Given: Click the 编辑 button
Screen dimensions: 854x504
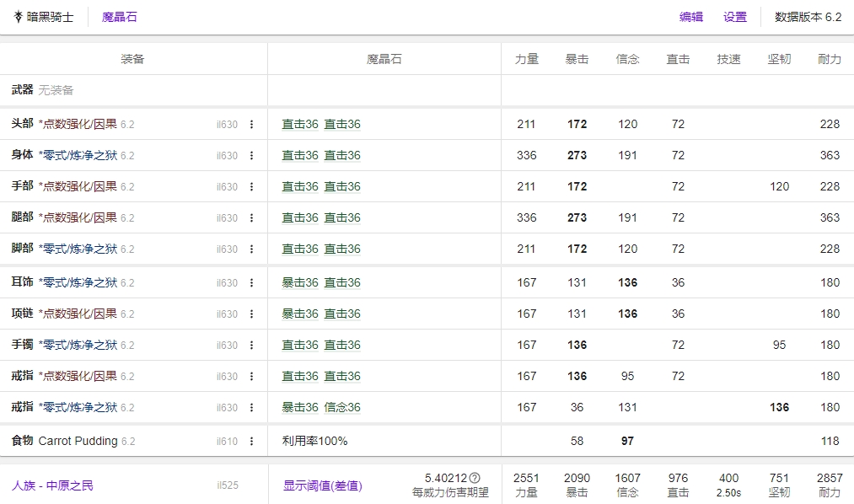Looking at the screenshot, I should (690, 16).
